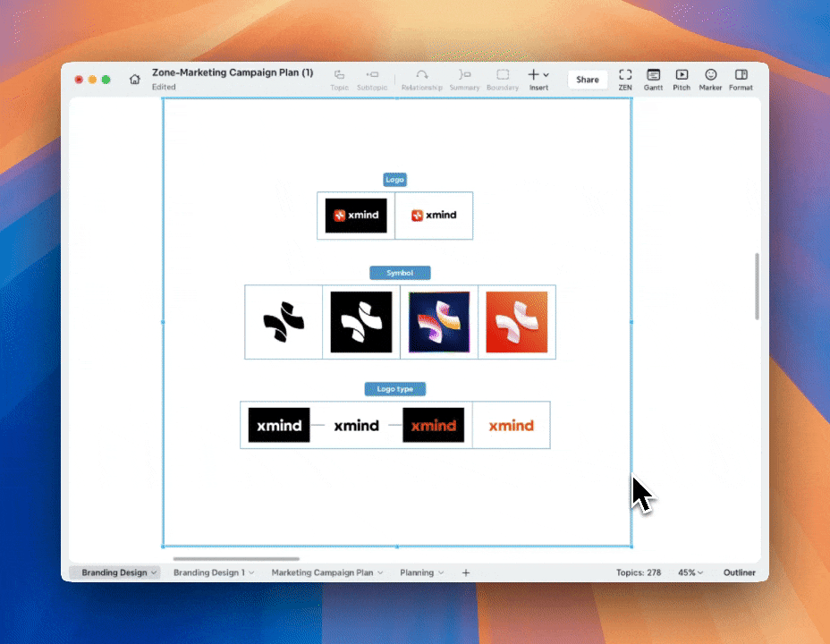Select orange xmind logotype on black

point(434,425)
